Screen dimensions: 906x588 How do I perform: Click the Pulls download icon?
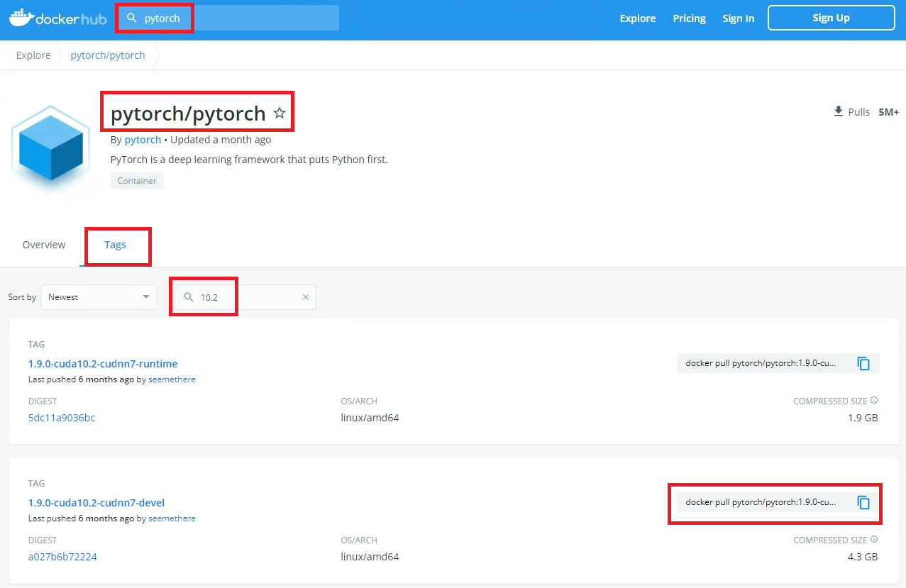point(839,111)
